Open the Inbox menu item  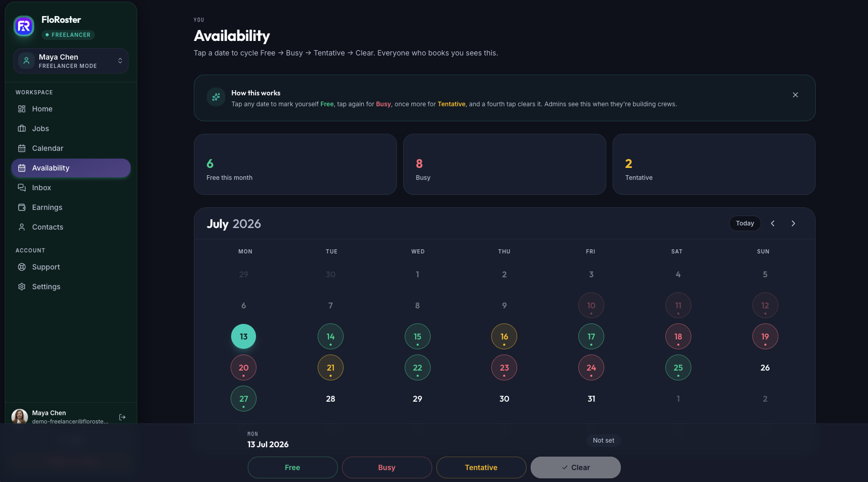coord(71,188)
